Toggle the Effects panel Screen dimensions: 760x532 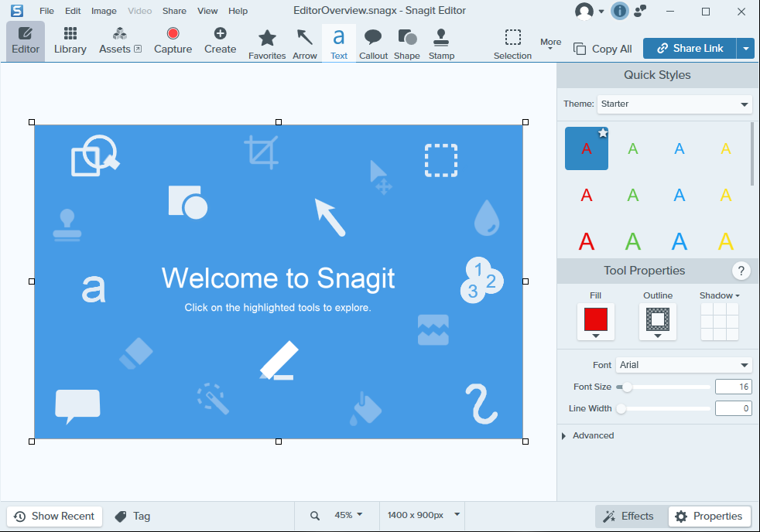pos(628,517)
